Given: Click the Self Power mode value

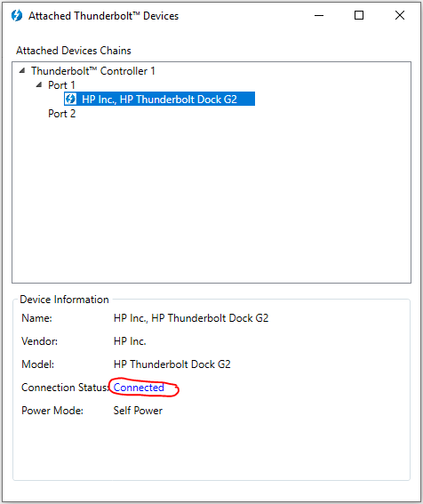Looking at the screenshot, I should click(138, 411).
